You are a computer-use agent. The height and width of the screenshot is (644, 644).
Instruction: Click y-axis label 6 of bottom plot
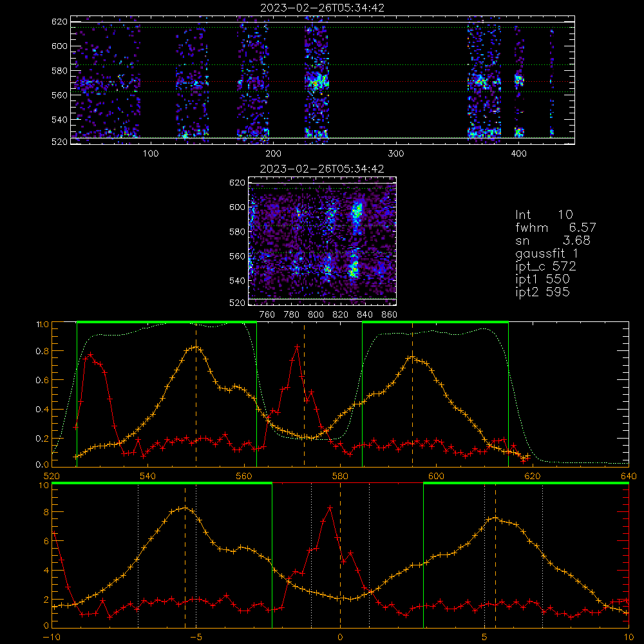[x=46, y=542]
